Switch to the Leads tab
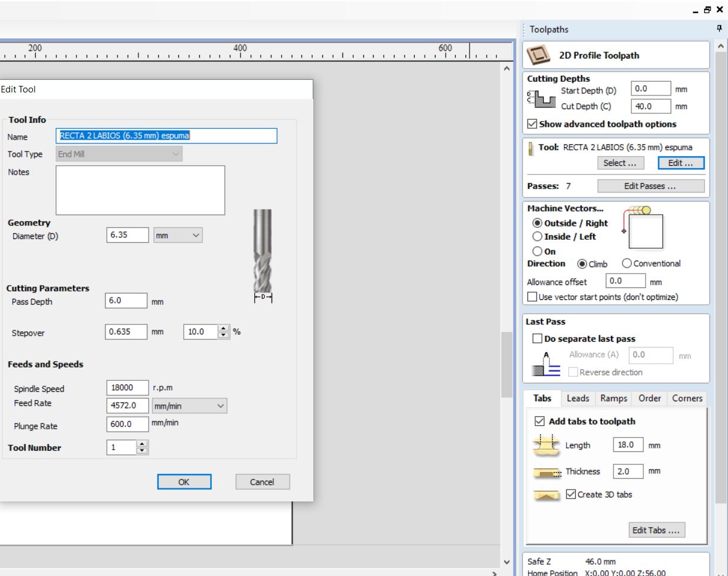The image size is (728, 576). (578, 398)
